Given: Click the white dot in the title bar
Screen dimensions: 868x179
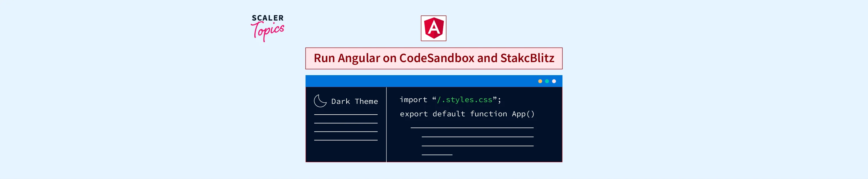Looking at the screenshot, I should (553, 81).
